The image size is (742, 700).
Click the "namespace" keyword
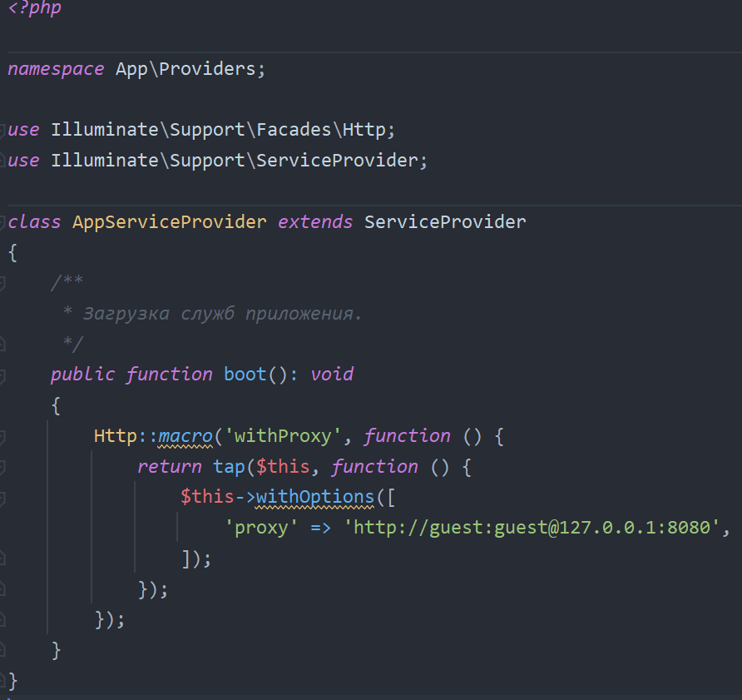pyautogui.click(x=56, y=69)
